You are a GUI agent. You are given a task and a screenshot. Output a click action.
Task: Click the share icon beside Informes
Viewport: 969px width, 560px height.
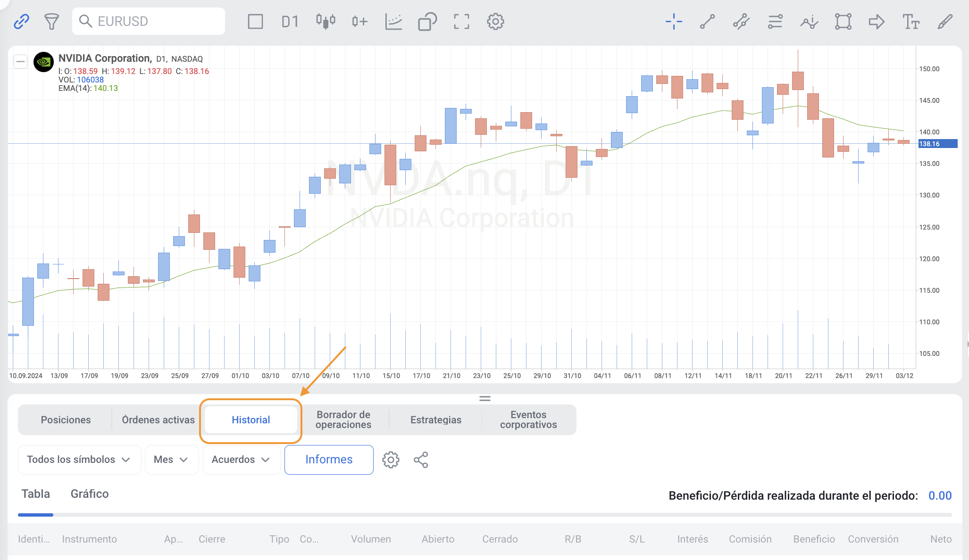421,460
